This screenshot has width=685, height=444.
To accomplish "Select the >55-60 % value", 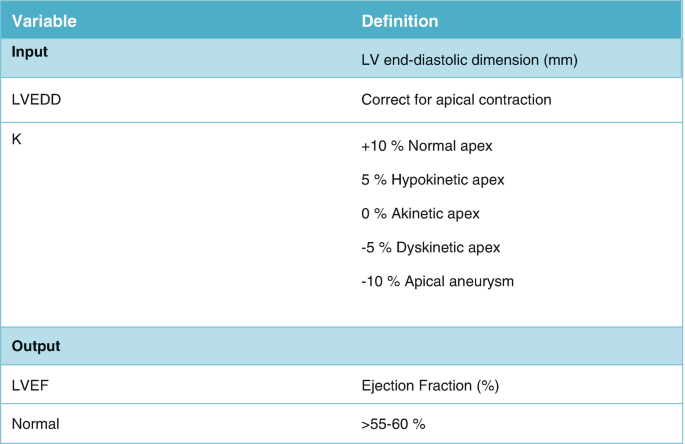I will [393, 424].
